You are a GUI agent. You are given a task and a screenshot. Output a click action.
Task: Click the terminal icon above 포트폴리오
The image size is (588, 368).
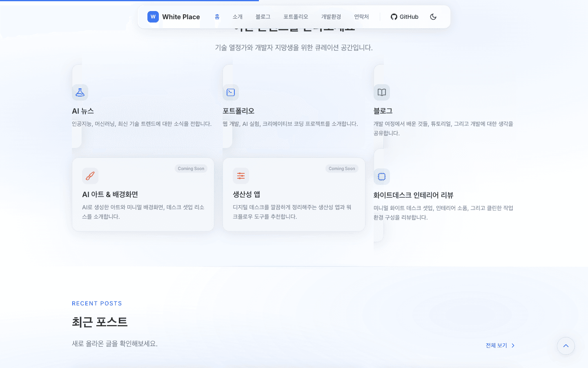(231, 92)
